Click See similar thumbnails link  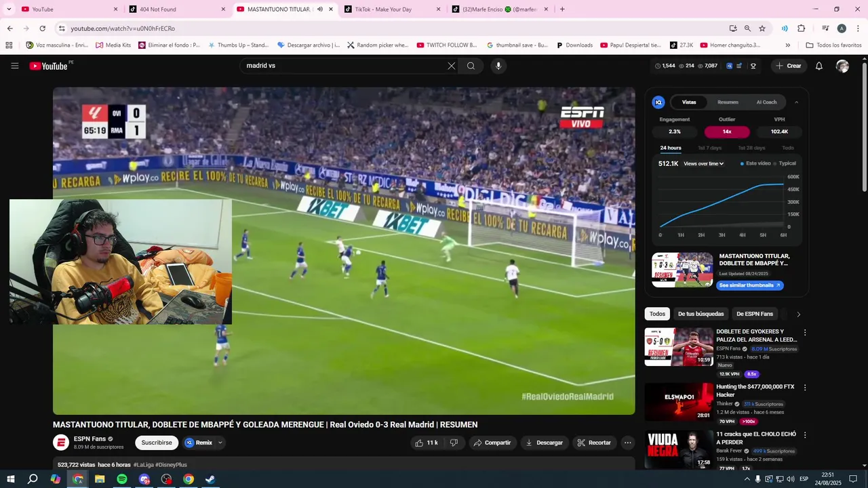point(750,285)
